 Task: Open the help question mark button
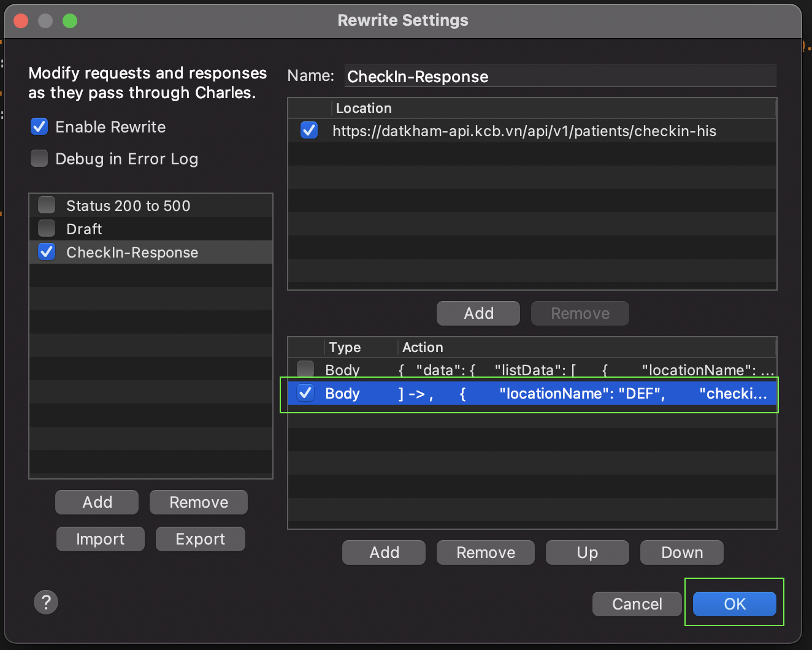[x=46, y=602]
